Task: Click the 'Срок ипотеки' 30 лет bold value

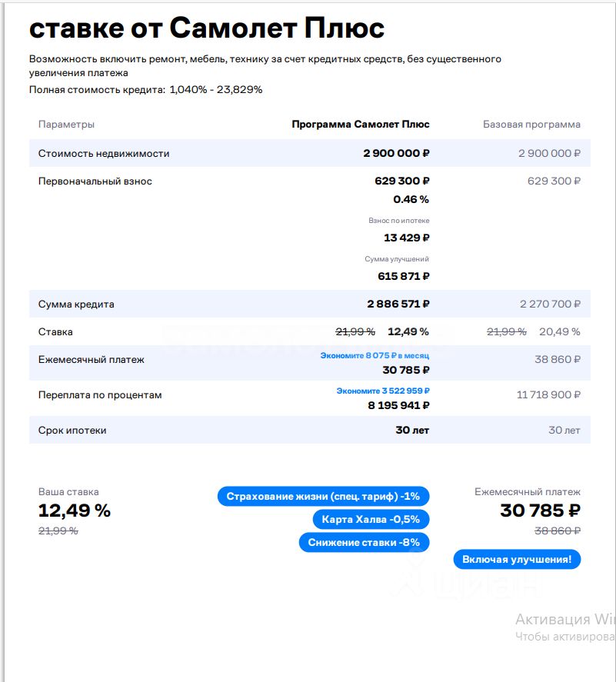Action: coord(412,430)
